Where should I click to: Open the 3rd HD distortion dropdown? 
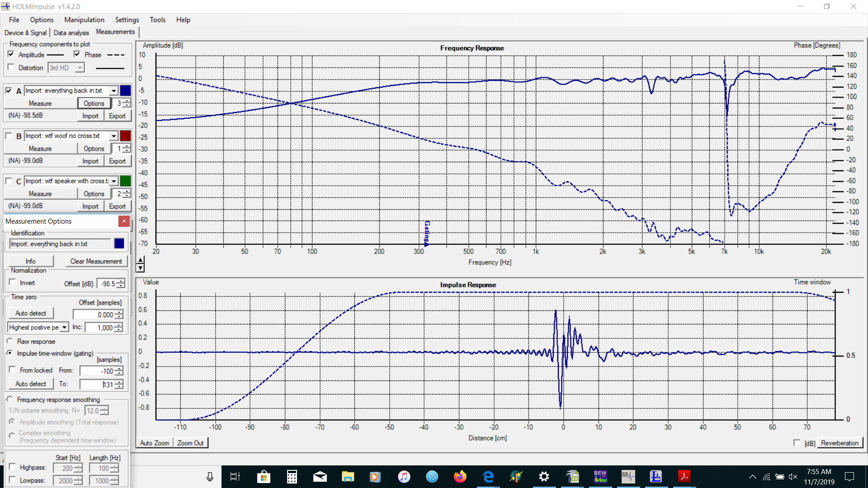(80, 68)
